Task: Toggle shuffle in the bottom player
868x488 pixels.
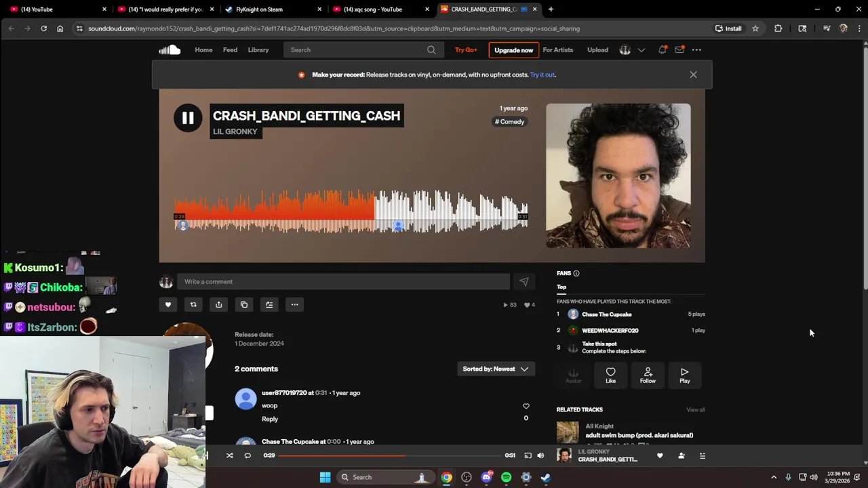Action: pyautogui.click(x=229, y=455)
